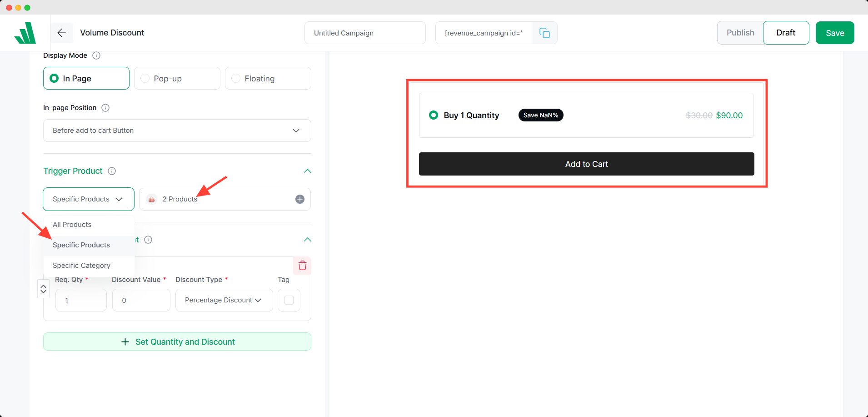Screen dimensions: 868x417
Task: Save the campaign
Action: point(835,33)
